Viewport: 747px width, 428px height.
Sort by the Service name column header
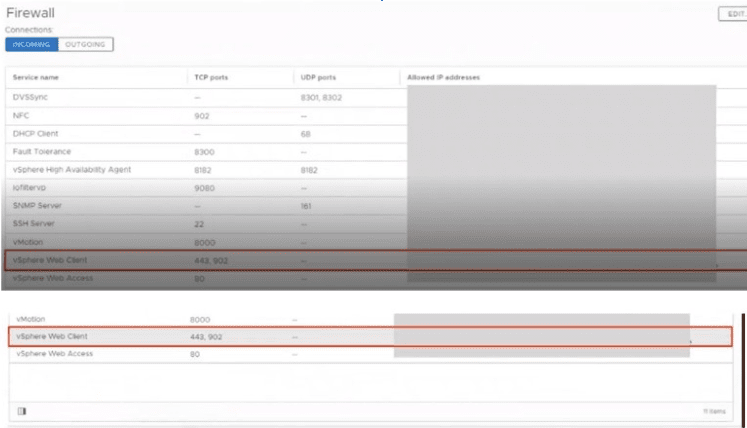[x=35, y=77]
